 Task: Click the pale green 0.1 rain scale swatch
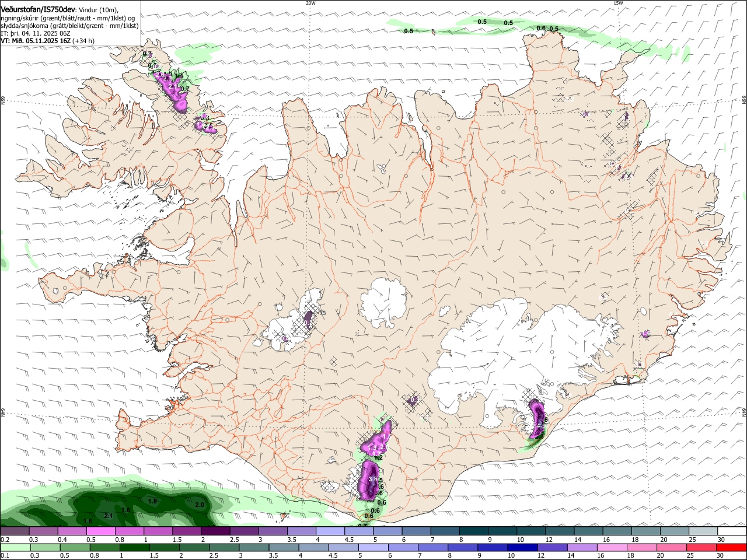coord(15,547)
